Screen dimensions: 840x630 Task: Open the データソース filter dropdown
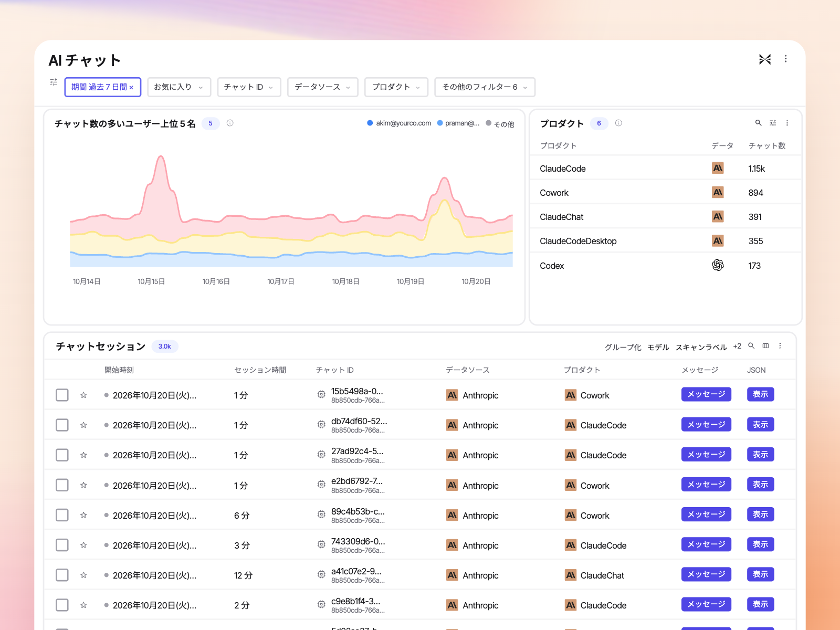pos(323,87)
